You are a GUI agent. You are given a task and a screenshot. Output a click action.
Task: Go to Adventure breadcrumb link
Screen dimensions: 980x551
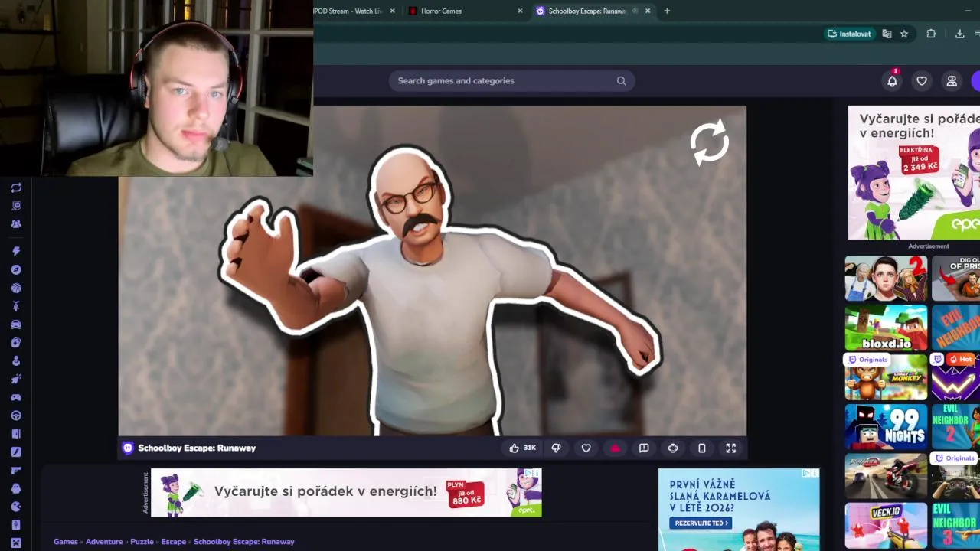pyautogui.click(x=104, y=541)
